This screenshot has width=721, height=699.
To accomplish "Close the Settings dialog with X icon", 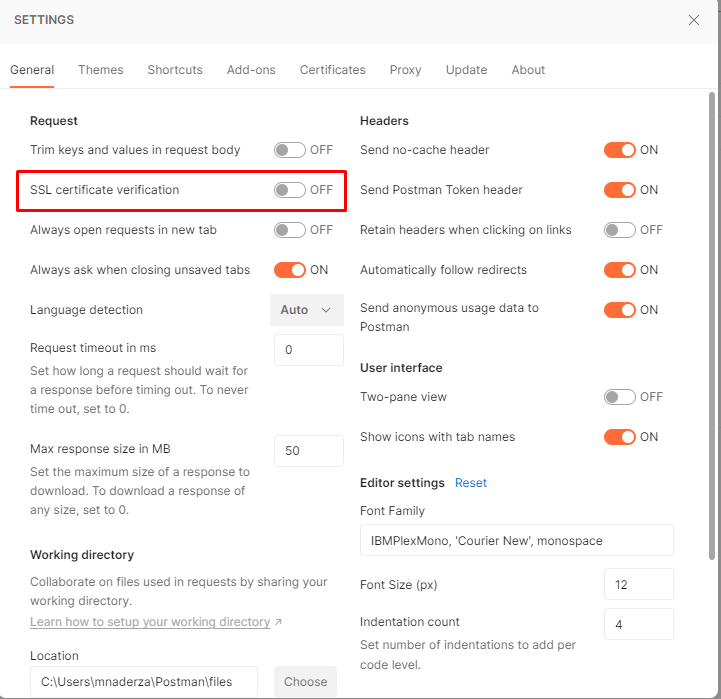I will click(x=694, y=20).
